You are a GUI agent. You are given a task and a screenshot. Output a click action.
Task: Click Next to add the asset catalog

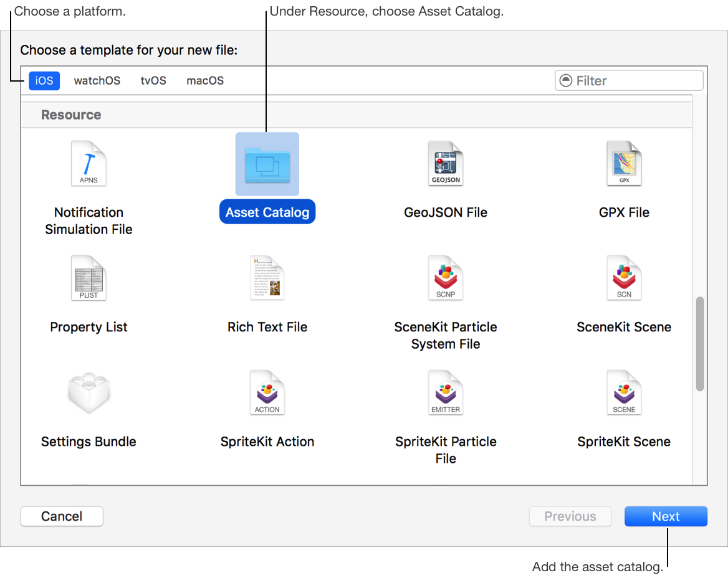tap(666, 516)
